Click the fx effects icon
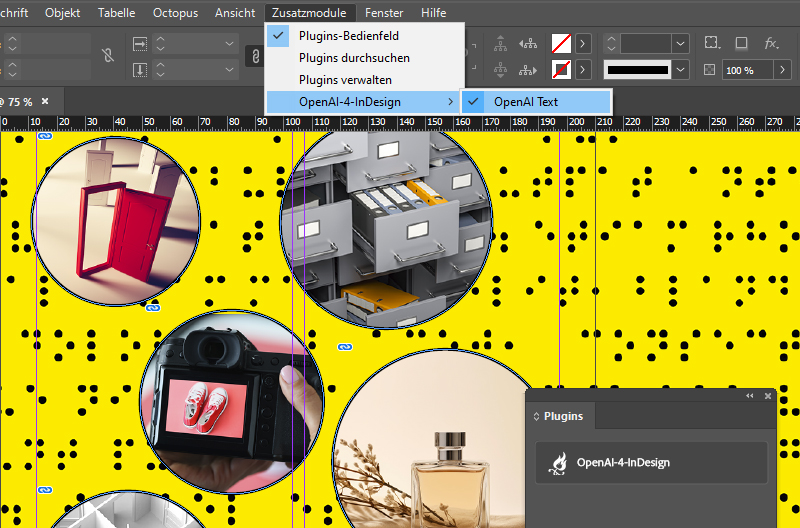 point(771,44)
